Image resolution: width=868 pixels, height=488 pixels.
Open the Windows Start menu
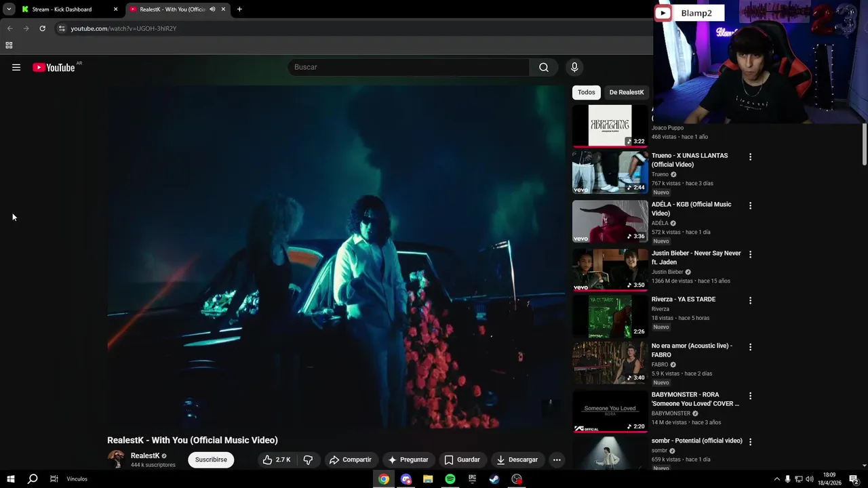[11, 479]
